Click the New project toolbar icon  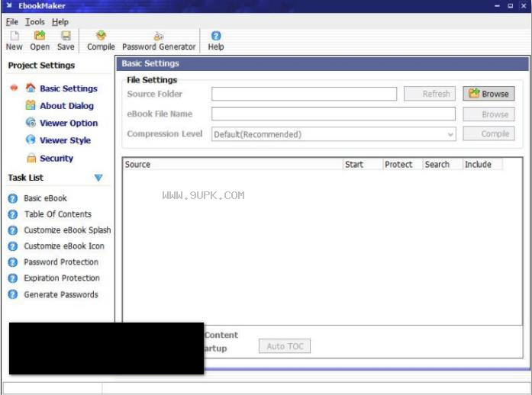tap(15, 36)
